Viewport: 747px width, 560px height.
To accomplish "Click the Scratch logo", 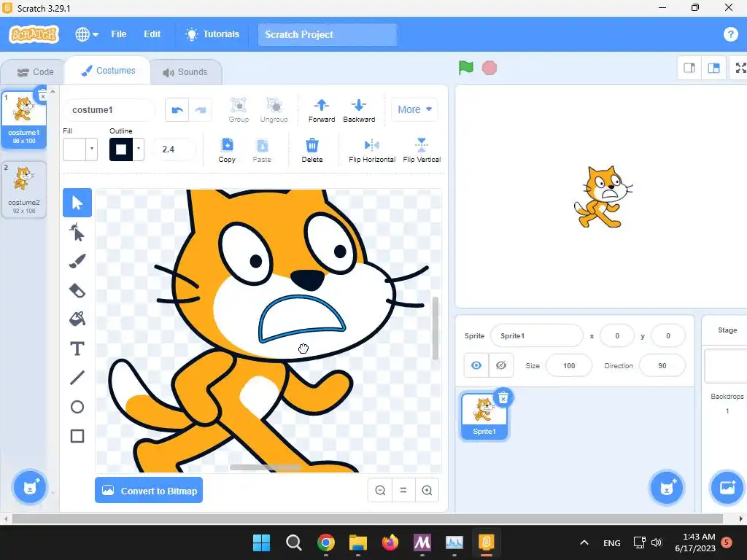I will [x=34, y=34].
